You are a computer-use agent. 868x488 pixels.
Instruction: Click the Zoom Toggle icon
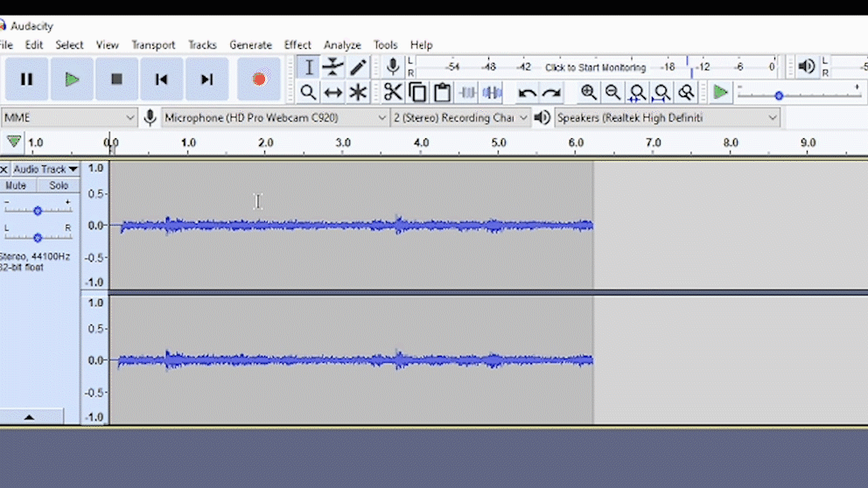(x=686, y=92)
